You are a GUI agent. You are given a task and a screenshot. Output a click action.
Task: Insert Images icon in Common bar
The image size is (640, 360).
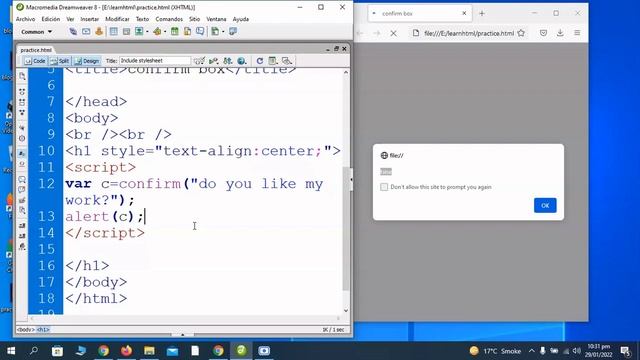(x=139, y=31)
